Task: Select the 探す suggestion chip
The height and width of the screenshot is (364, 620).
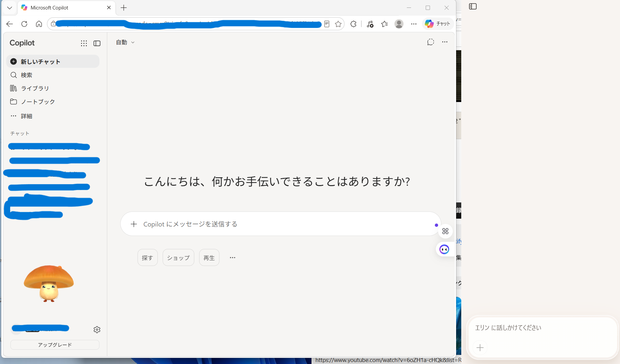Action: (x=147, y=258)
